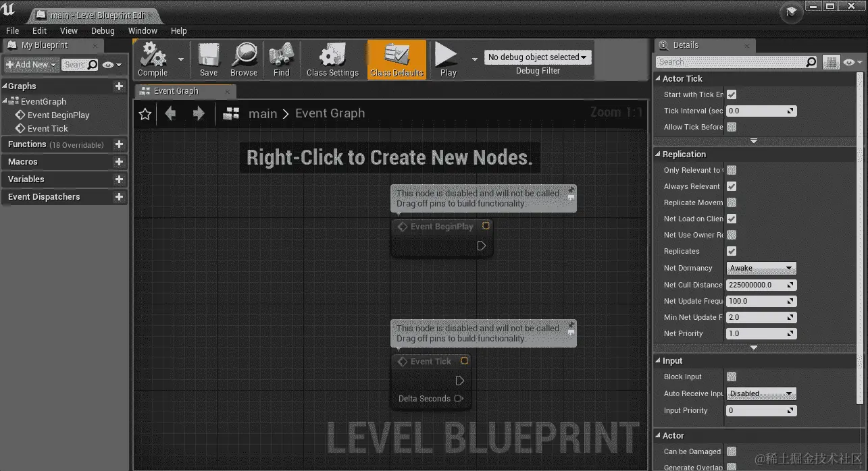
Task: Toggle the Only Relevant to Owner checkbox
Action: tap(732, 170)
